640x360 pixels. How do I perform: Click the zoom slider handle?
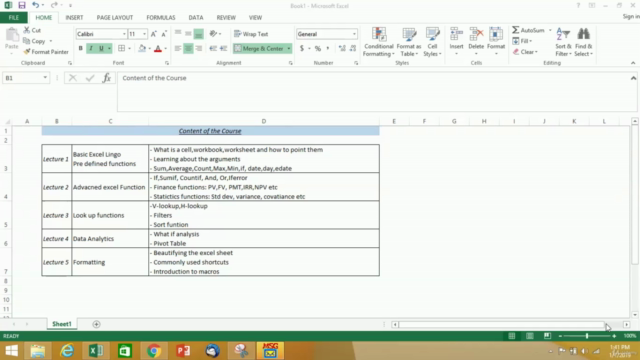tap(587, 336)
